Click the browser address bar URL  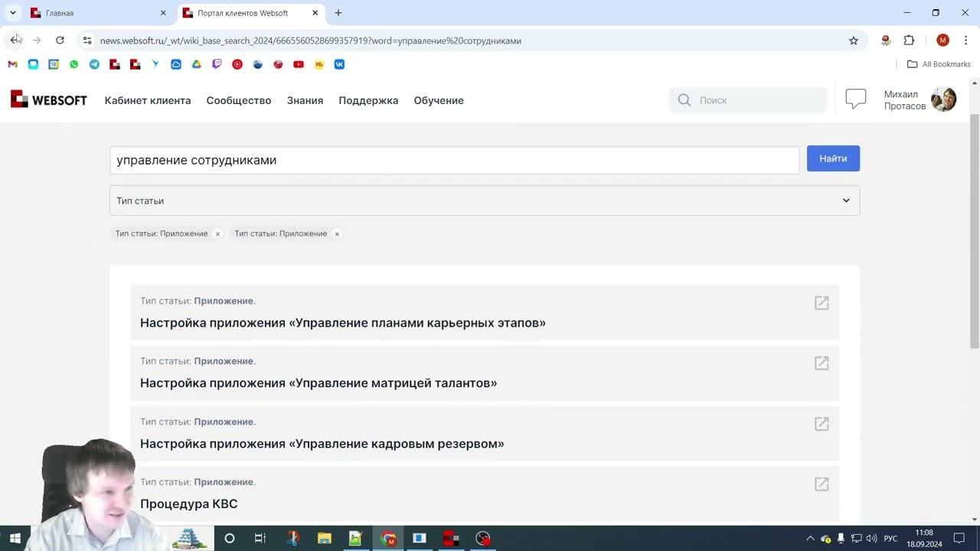(311, 41)
